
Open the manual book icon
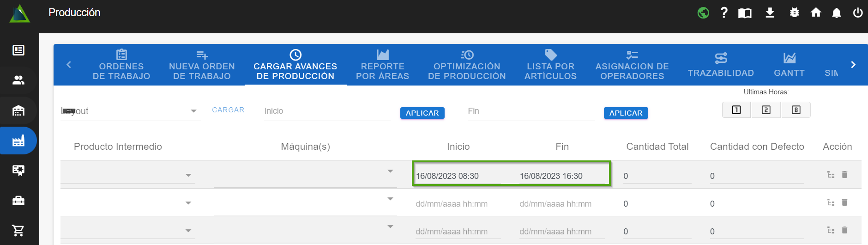point(745,13)
